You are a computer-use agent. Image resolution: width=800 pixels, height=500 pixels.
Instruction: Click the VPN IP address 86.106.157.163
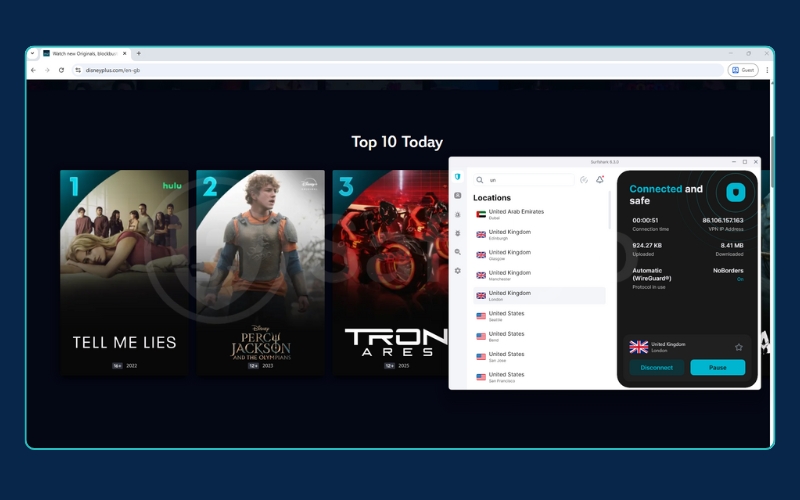(722, 220)
